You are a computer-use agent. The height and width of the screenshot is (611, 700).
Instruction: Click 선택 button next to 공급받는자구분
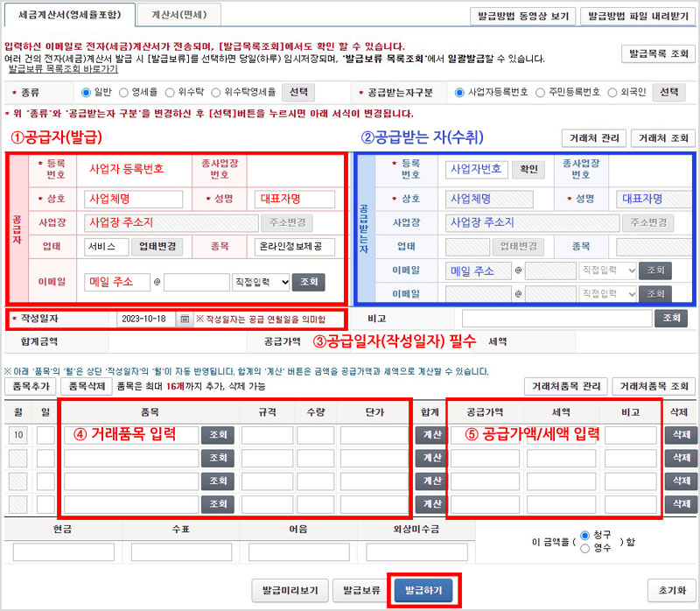tap(668, 93)
